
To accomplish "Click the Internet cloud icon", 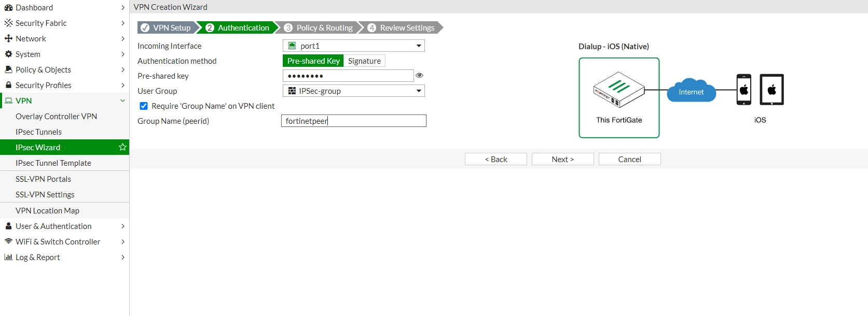I will [691, 90].
